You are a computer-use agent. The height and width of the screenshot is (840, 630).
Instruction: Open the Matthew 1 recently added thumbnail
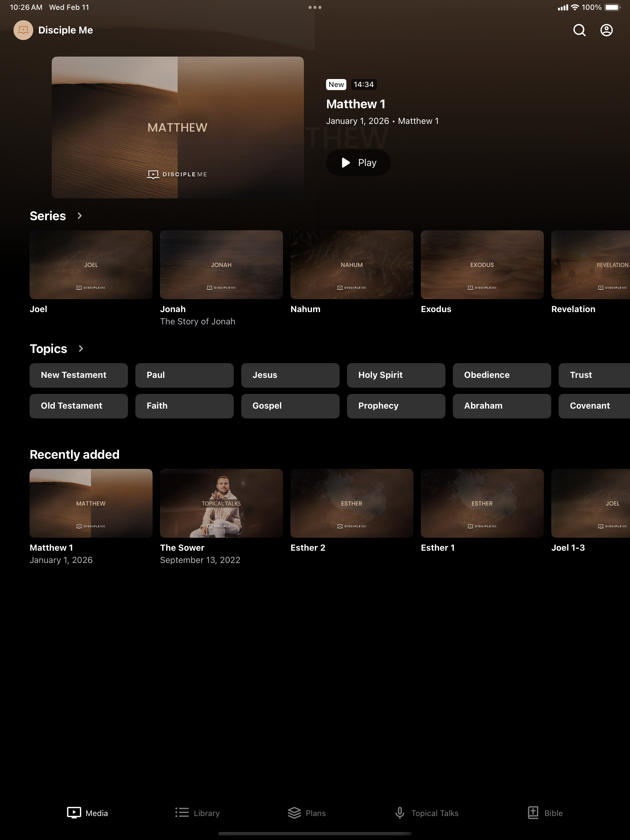[91, 503]
